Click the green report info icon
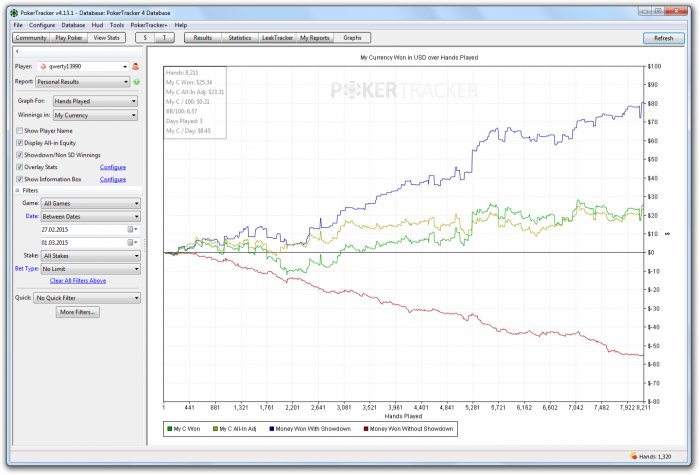 click(136, 81)
